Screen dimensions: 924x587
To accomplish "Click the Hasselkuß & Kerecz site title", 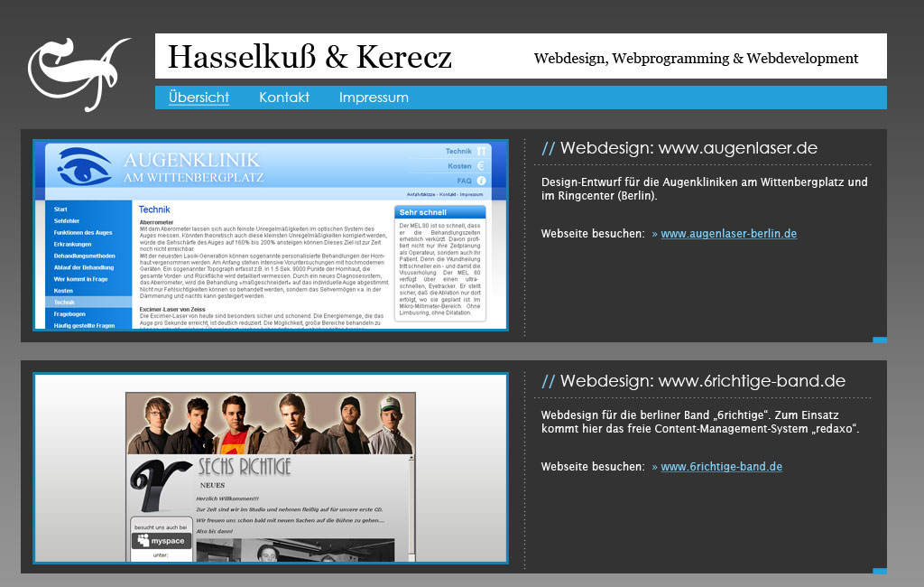I will click(x=310, y=57).
